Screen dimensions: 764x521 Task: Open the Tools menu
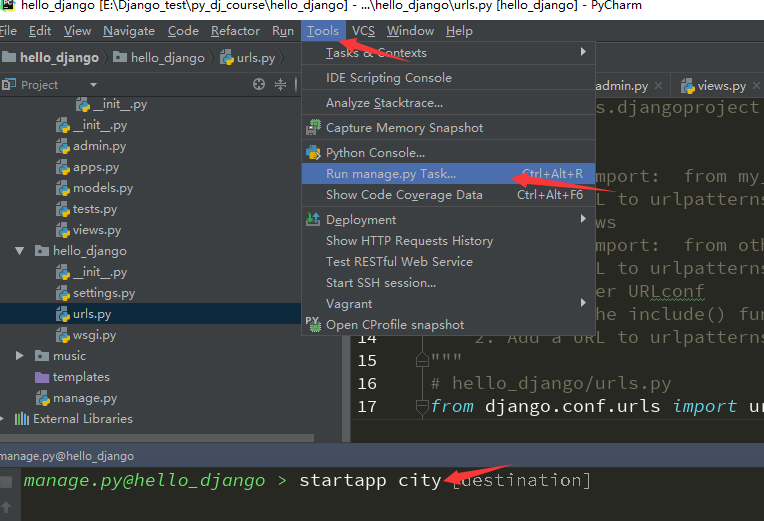(x=323, y=31)
